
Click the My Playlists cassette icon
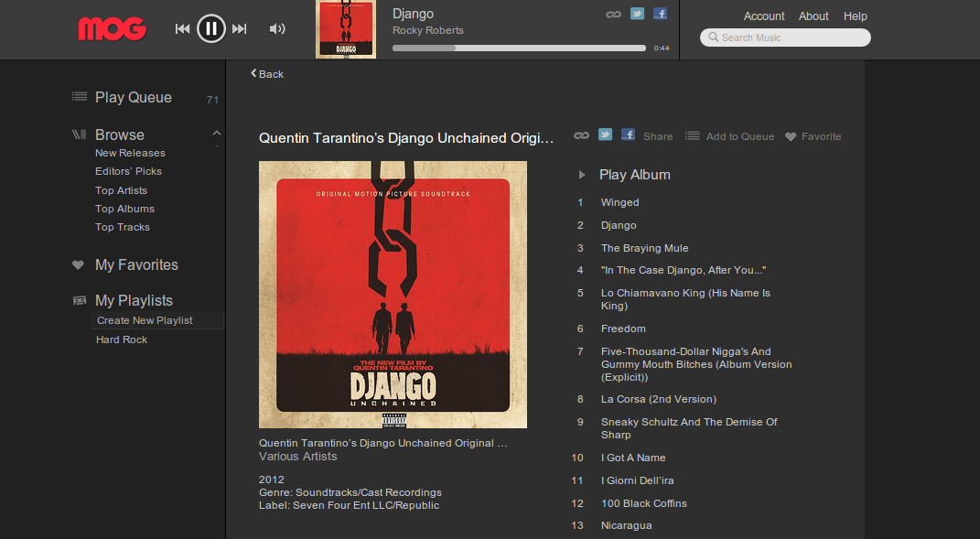pos(80,301)
